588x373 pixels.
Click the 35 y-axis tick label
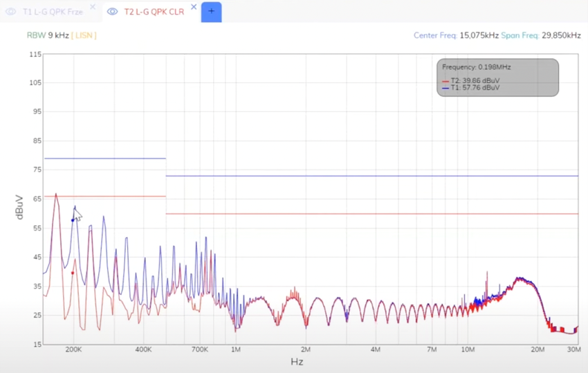(x=37, y=286)
